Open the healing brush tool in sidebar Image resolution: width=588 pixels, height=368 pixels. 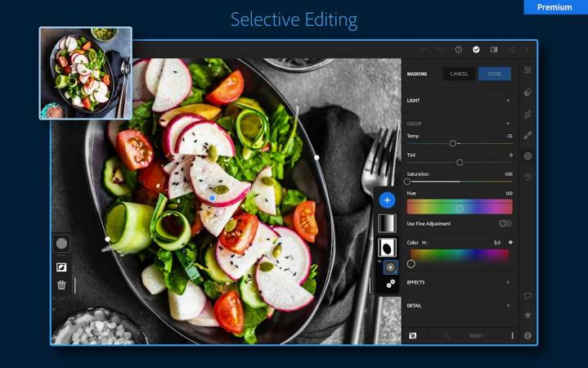point(527,135)
